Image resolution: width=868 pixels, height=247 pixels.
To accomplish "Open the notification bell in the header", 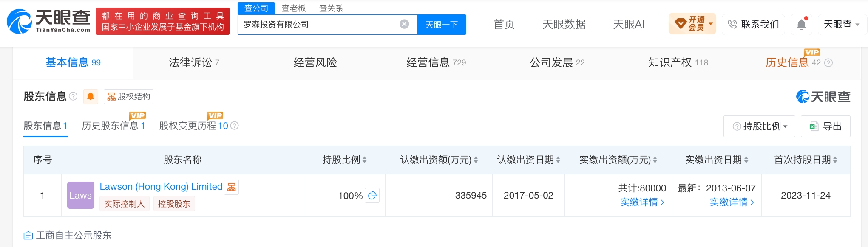I will [801, 24].
